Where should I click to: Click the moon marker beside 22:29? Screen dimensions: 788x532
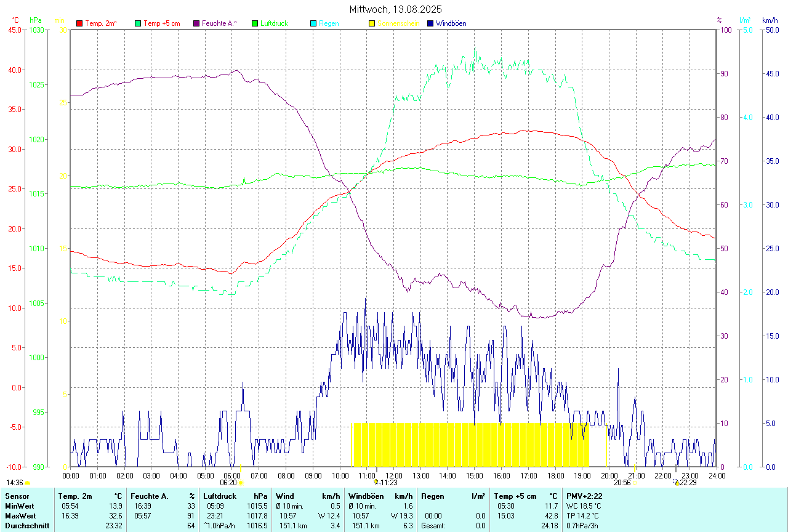pyautogui.click(x=677, y=483)
